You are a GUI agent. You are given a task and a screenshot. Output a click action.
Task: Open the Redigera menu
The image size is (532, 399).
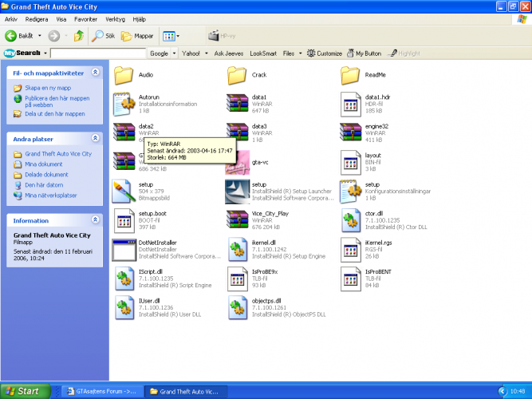click(35, 18)
